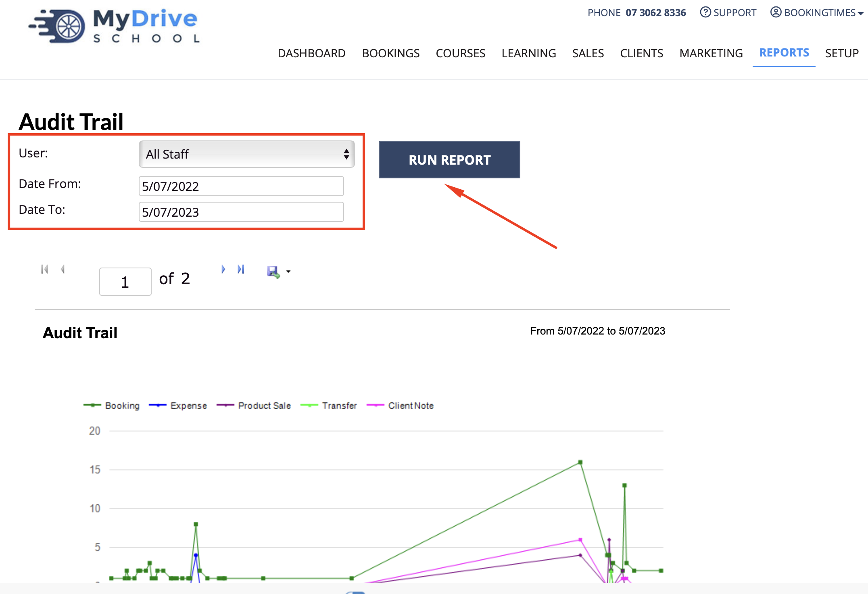Click the y-axis value 15
The height and width of the screenshot is (594, 868).
94,470
